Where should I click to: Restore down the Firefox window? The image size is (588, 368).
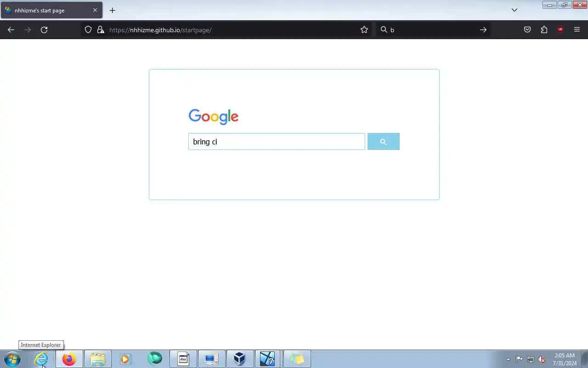564,5
